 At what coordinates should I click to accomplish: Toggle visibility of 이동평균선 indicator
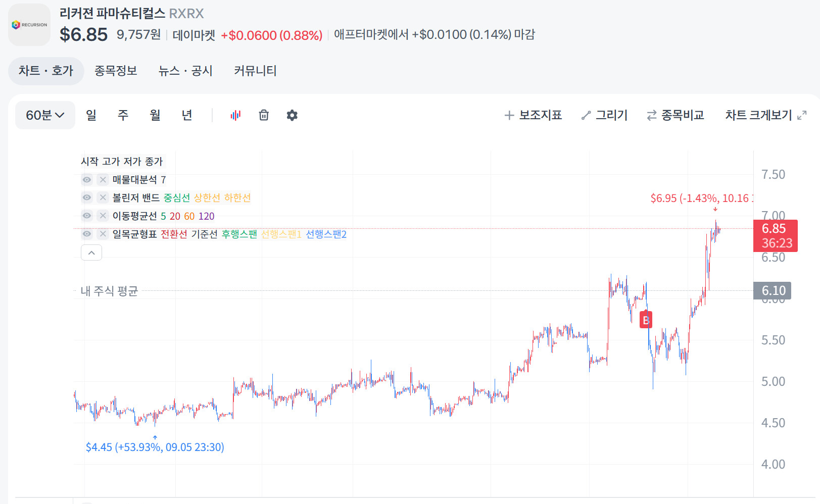pyautogui.click(x=87, y=216)
